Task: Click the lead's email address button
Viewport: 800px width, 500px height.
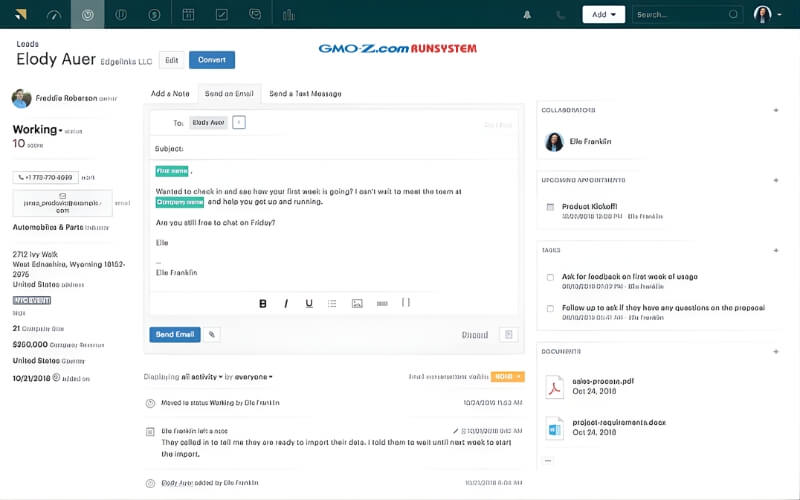Action: point(62,203)
